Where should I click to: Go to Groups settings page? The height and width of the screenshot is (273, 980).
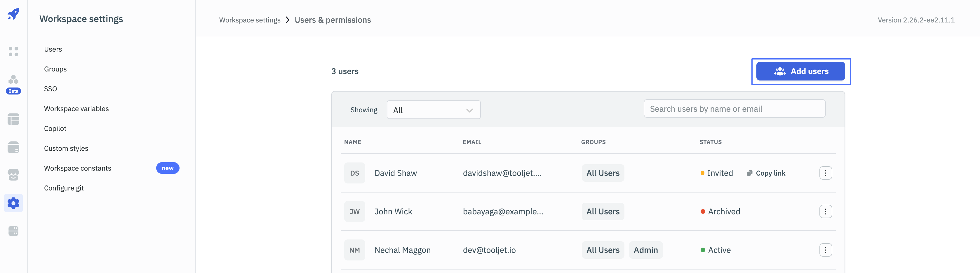click(x=55, y=69)
